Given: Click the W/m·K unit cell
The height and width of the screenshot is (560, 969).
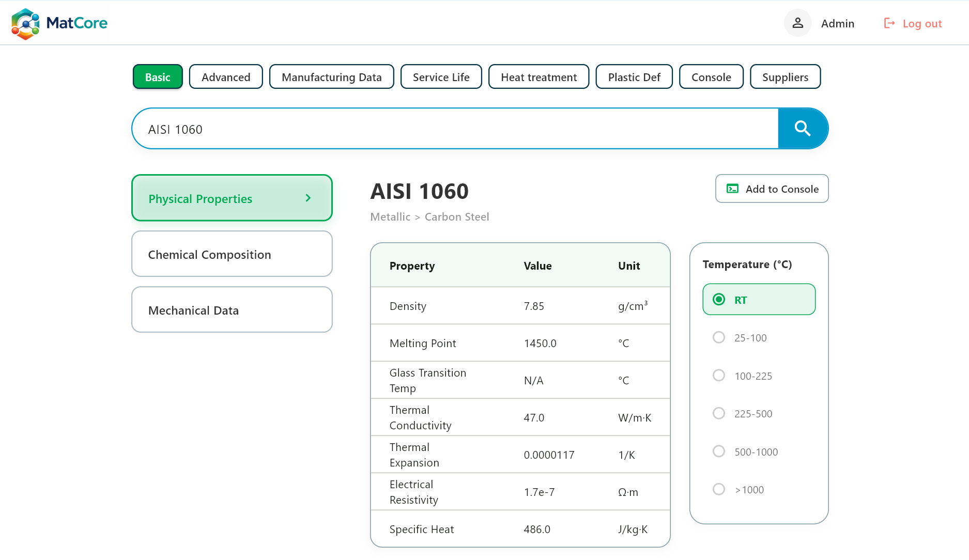Looking at the screenshot, I should pos(635,418).
